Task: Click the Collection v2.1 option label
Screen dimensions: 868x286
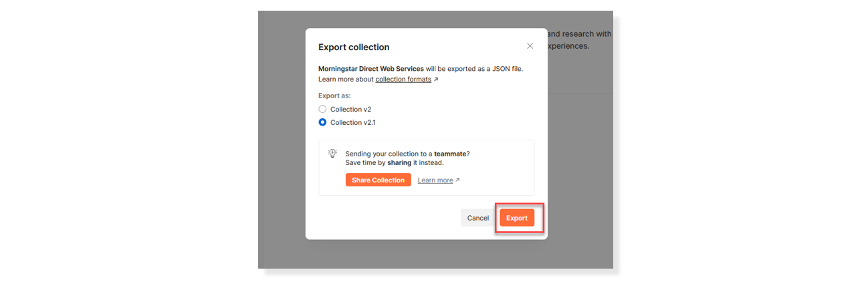Action: (x=353, y=122)
